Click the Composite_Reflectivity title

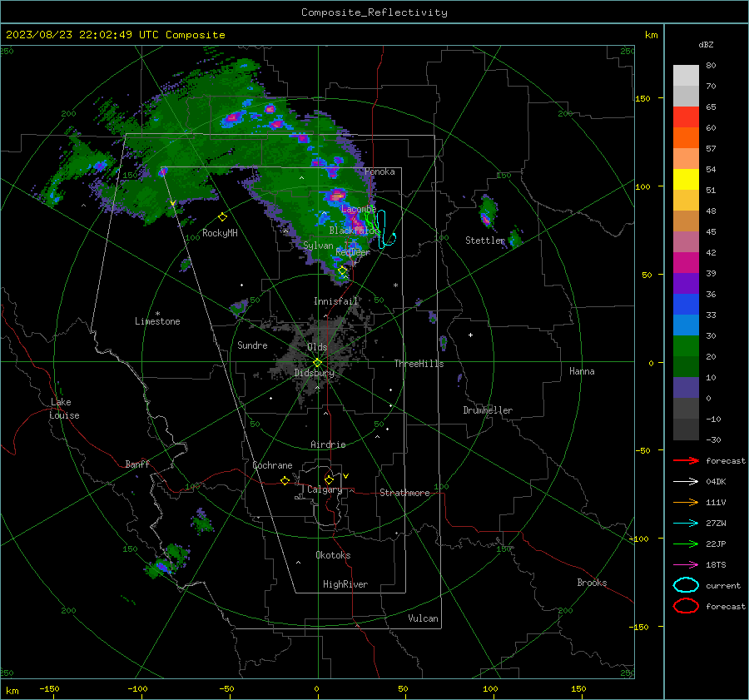(374, 12)
